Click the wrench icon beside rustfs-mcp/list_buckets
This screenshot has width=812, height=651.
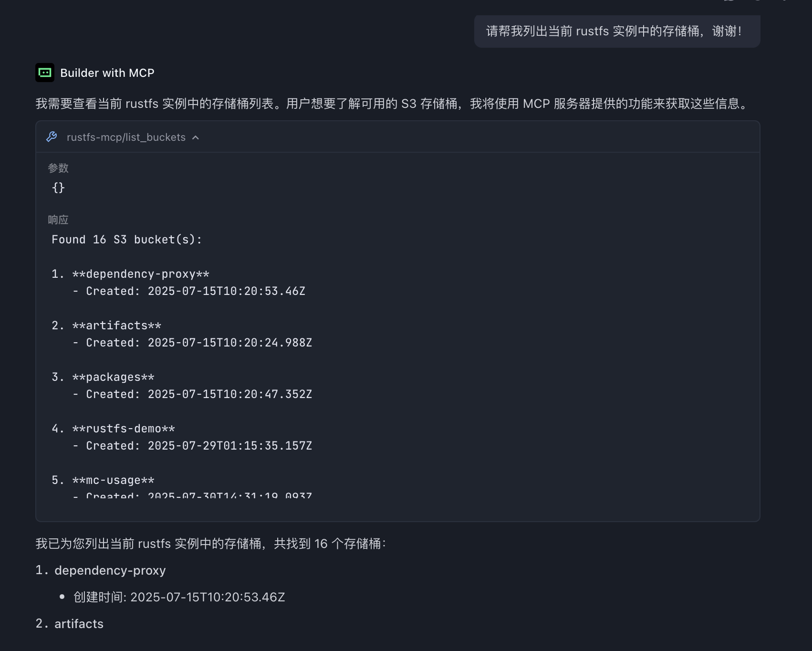52,137
